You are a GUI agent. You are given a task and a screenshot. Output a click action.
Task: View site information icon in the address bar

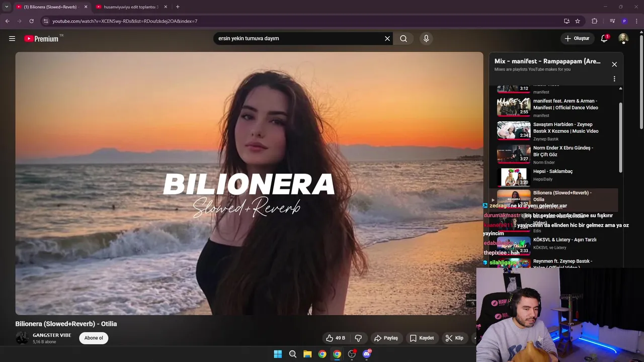tap(46, 21)
